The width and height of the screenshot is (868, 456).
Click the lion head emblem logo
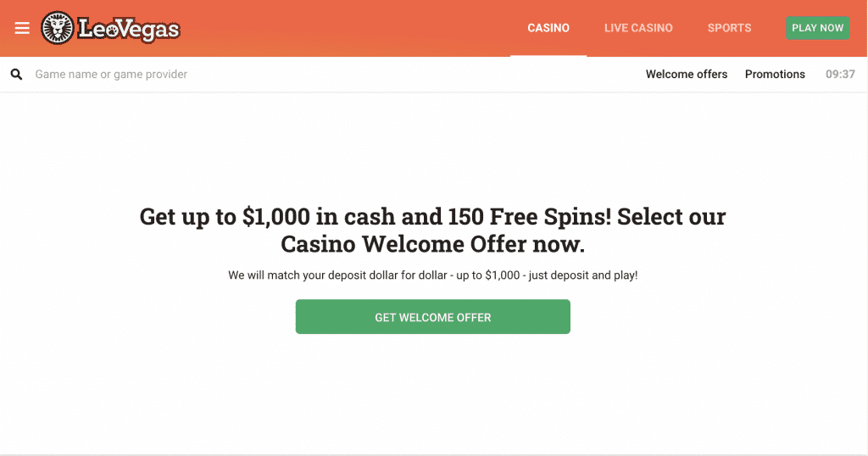pyautogui.click(x=57, y=28)
